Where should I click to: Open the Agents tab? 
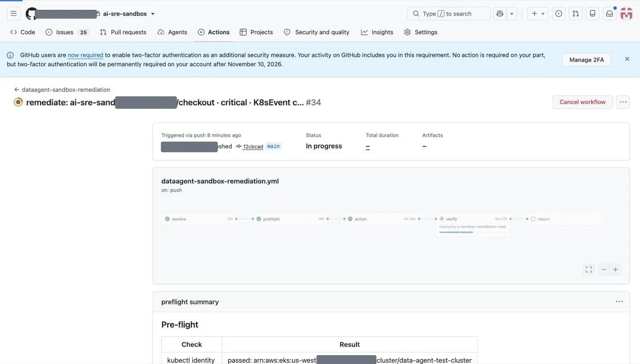[172, 32]
